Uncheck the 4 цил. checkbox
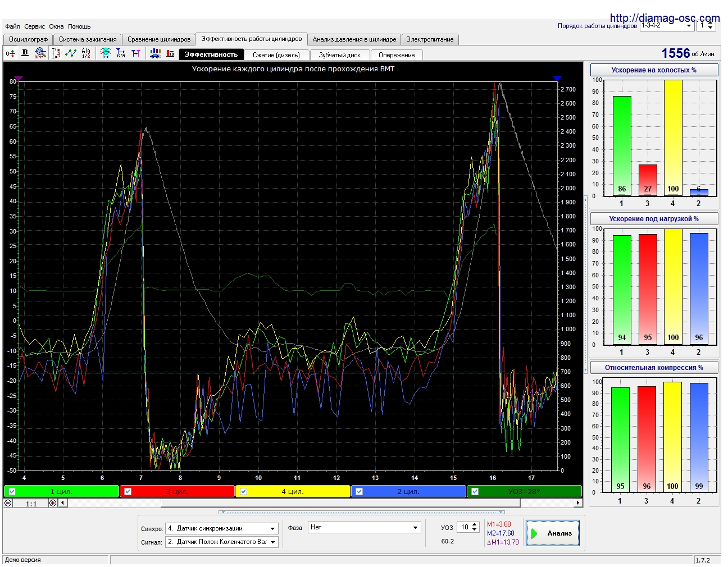The width and height of the screenshot is (728, 567). [x=244, y=491]
